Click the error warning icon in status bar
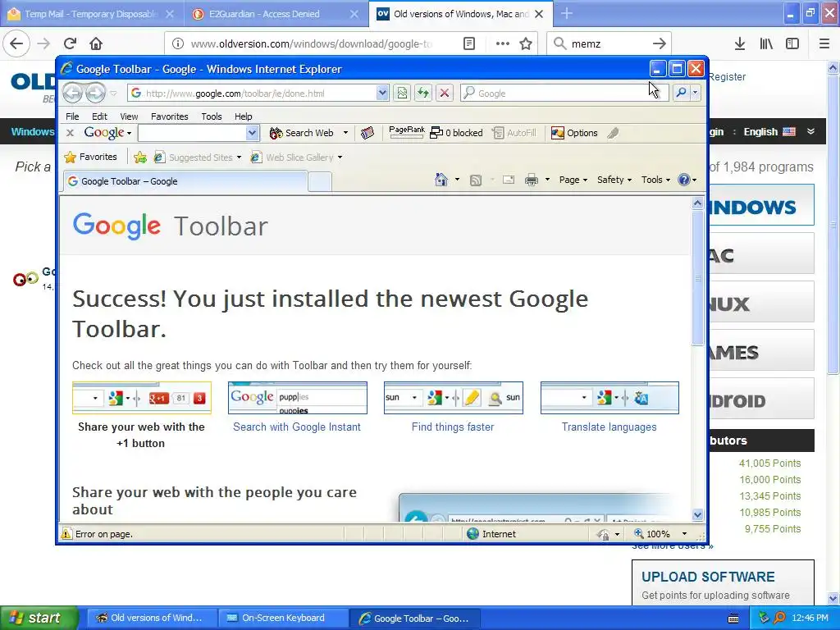The height and width of the screenshot is (630, 840). tap(66, 534)
